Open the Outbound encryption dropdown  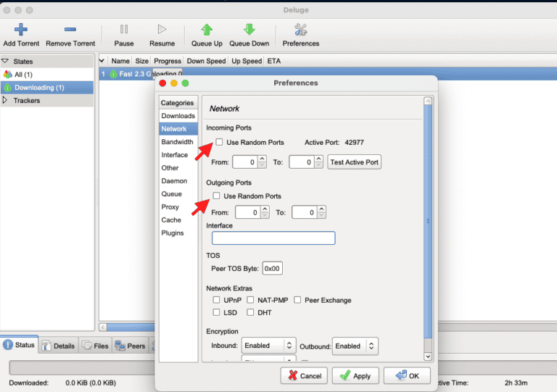pos(355,346)
